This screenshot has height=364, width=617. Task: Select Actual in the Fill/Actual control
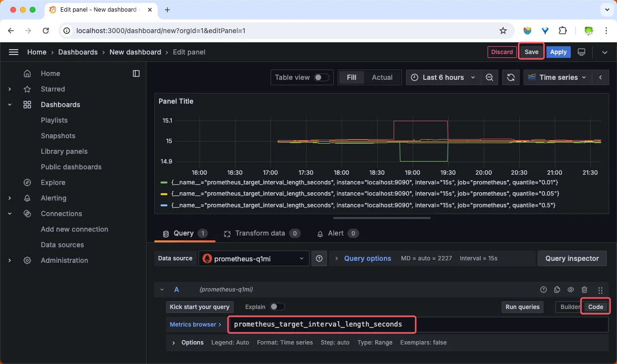pos(382,77)
